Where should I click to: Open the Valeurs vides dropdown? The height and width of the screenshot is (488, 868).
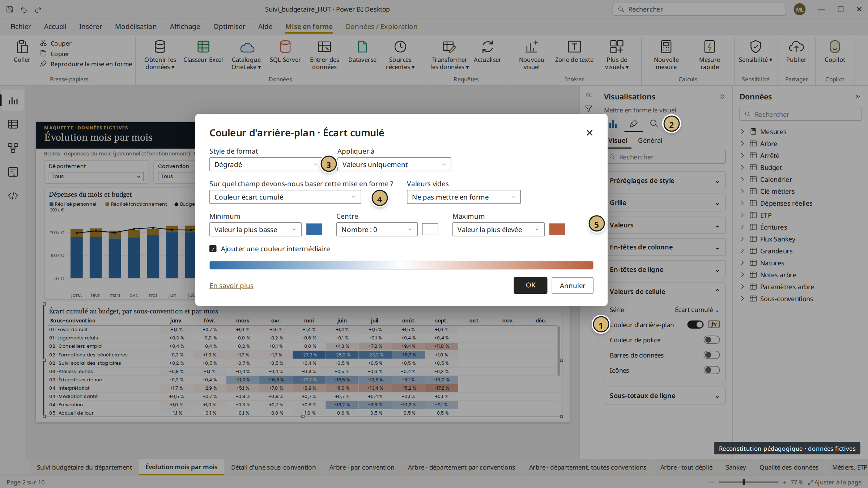tap(464, 197)
